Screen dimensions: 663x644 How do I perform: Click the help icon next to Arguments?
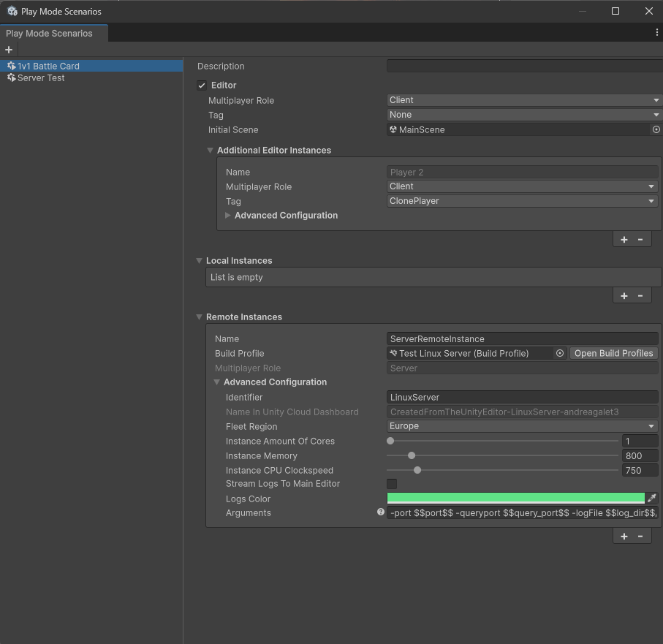[x=380, y=512]
